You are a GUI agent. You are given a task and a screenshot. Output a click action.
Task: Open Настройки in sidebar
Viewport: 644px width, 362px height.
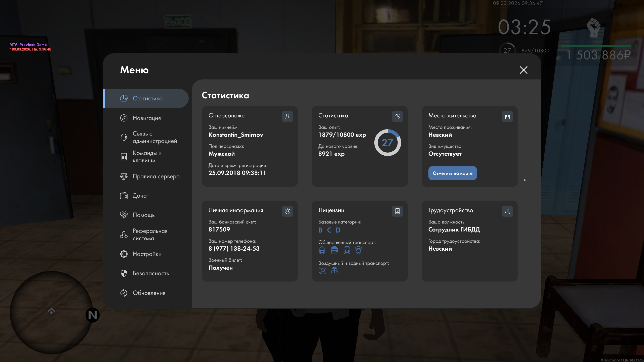[147, 254]
